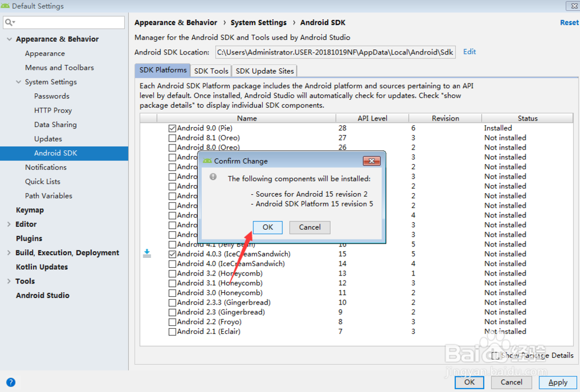The image size is (580, 392).
Task: Collapse System Settings tree node
Action: [x=19, y=82]
